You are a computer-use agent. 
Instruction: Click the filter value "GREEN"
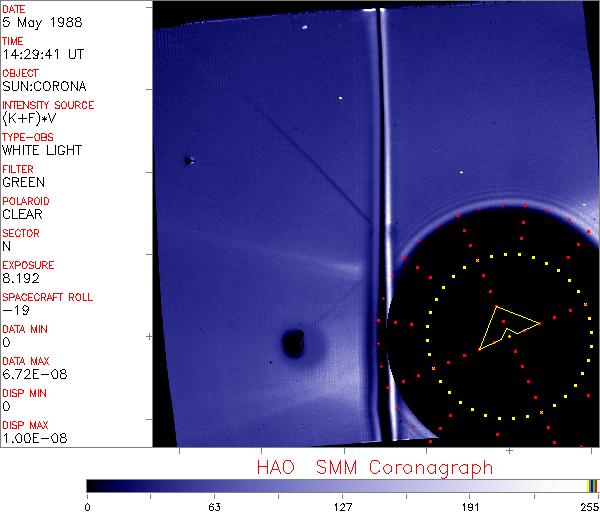click(23, 182)
